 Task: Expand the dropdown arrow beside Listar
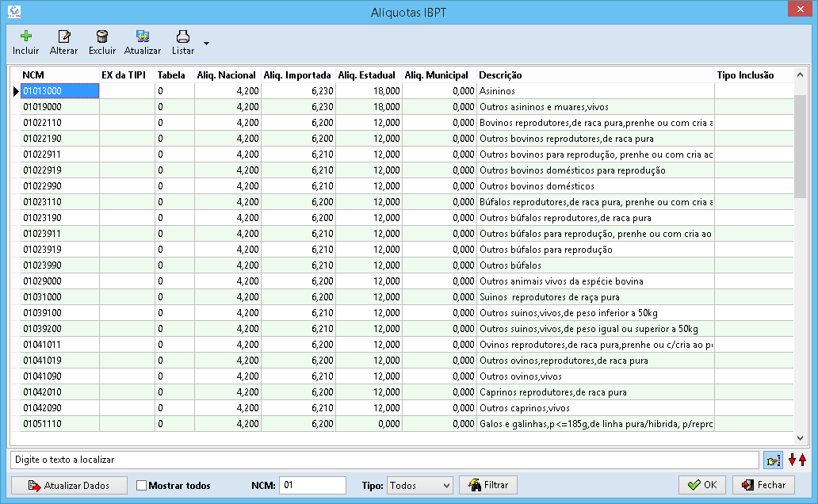(x=207, y=44)
